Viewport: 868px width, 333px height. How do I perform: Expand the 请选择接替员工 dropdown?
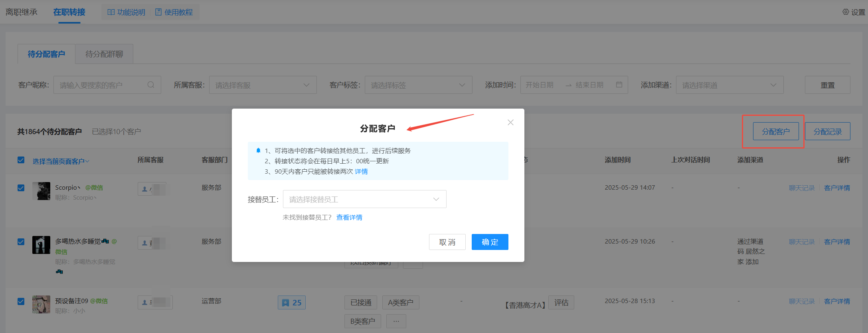(364, 199)
